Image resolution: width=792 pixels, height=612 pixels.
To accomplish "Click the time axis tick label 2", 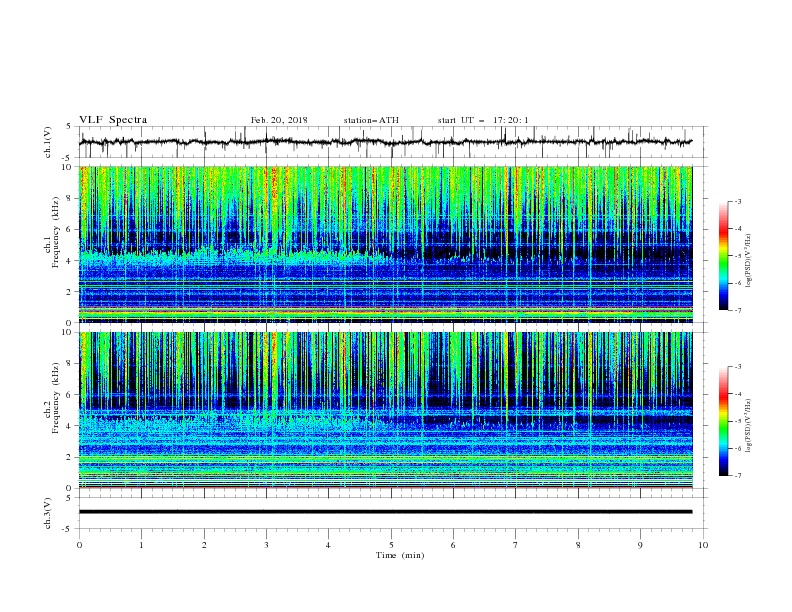I will (x=204, y=545).
